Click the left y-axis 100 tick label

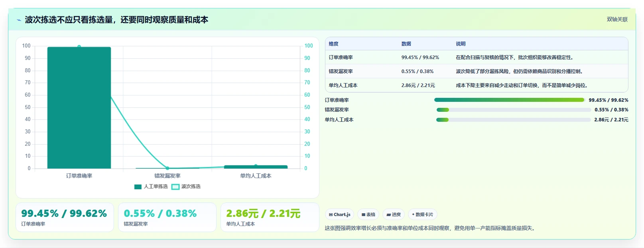point(26,46)
